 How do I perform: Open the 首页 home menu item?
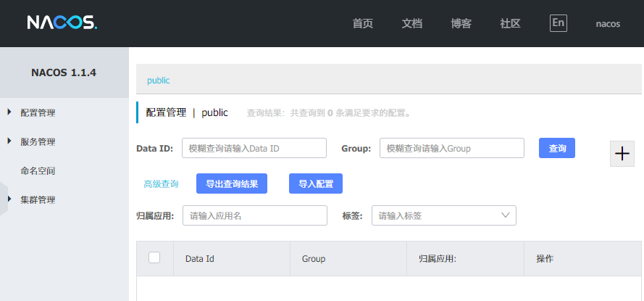[363, 23]
